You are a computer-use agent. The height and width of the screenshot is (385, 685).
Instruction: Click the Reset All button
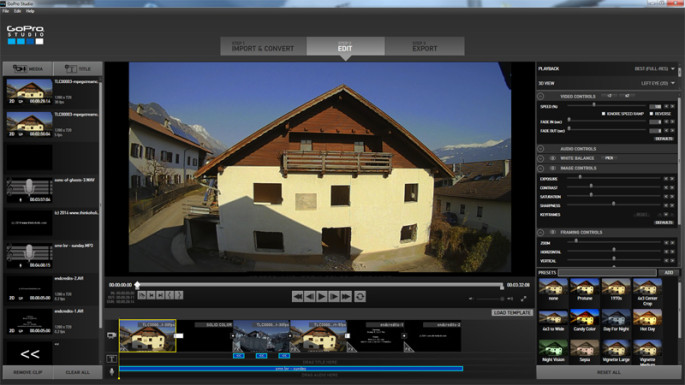click(609, 372)
